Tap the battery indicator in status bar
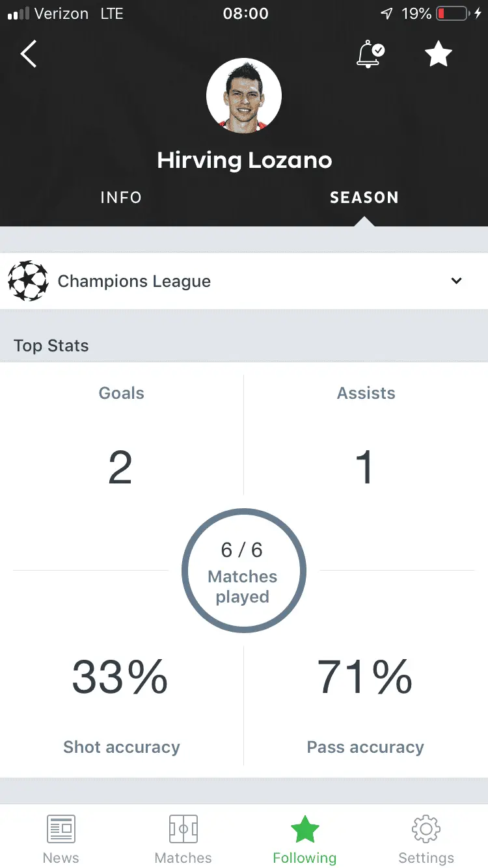488x868 pixels. (453, 14)
